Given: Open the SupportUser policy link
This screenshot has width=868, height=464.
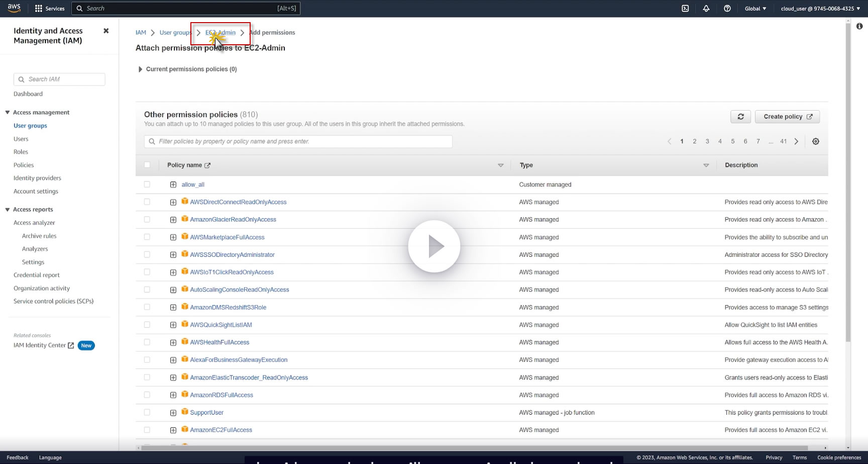Looking at the screenshot, I should coord(206,413).
